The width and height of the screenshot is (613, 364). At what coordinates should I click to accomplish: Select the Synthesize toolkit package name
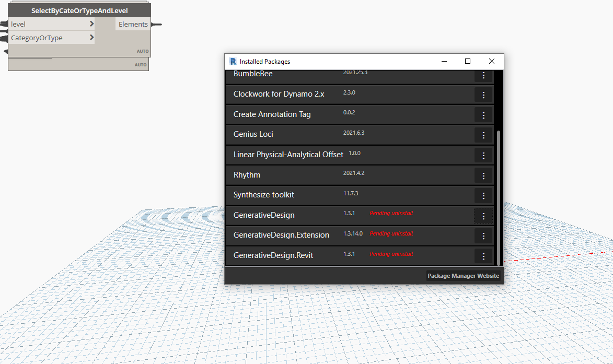coord(264,195)
